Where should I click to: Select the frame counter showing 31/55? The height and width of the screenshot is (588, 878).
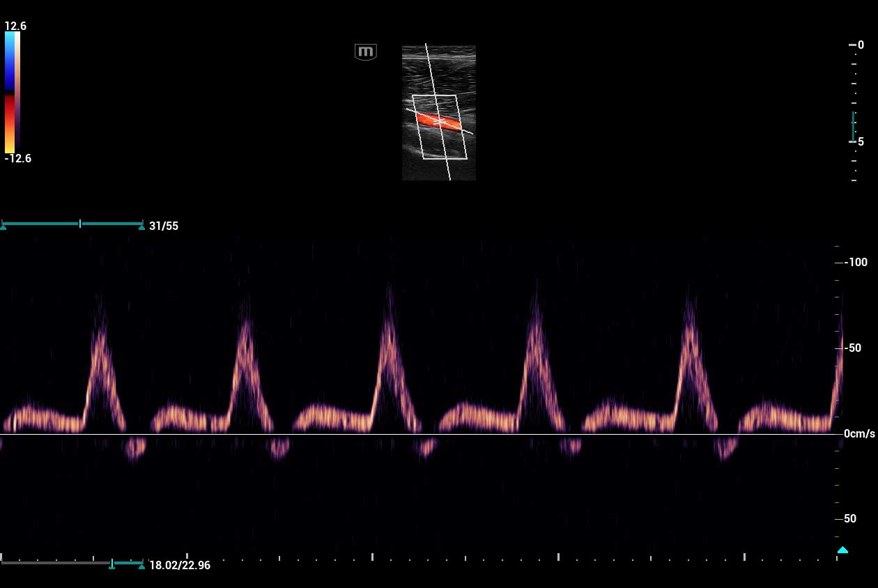coord(164,226)
